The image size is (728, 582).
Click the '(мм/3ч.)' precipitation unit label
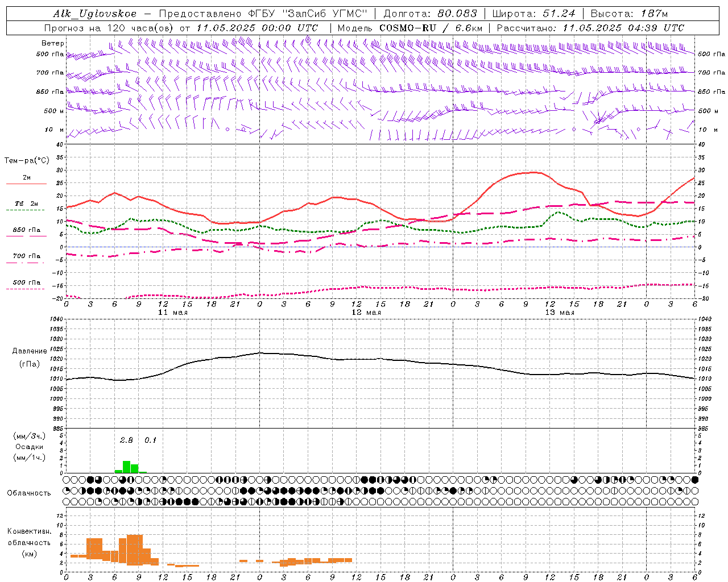point(30,436)
